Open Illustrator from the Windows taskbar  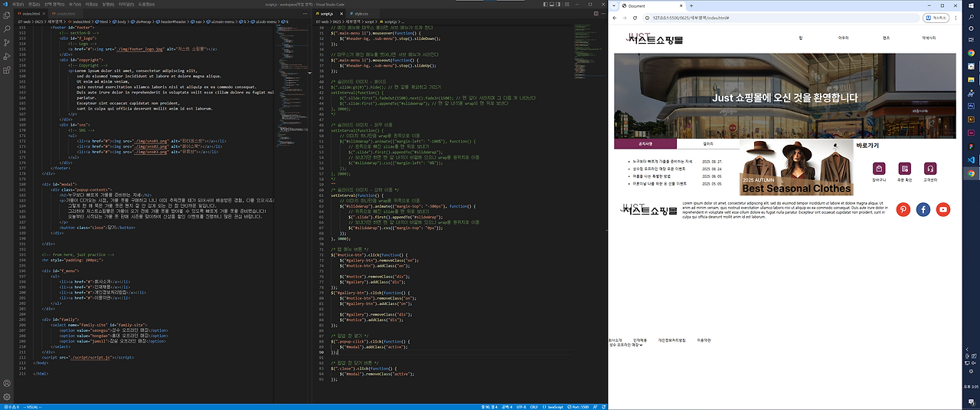coord(971,120)
